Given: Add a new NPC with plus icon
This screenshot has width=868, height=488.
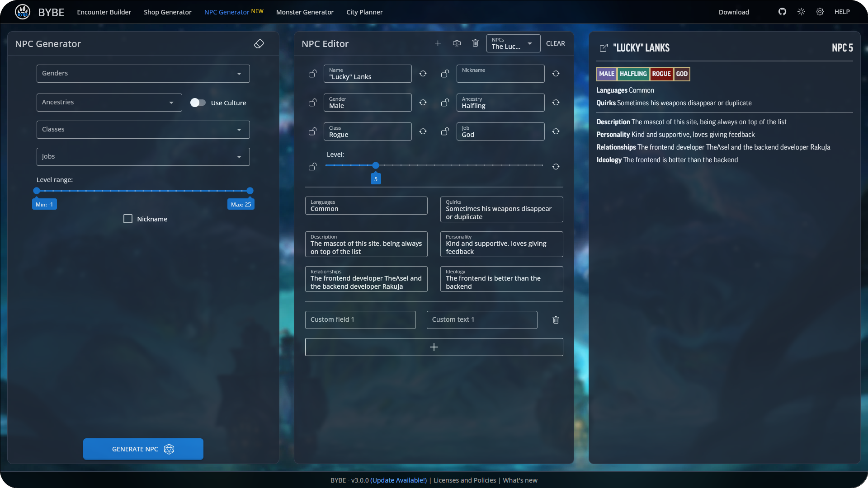Looking at the screenshot, I should point(438,43).
